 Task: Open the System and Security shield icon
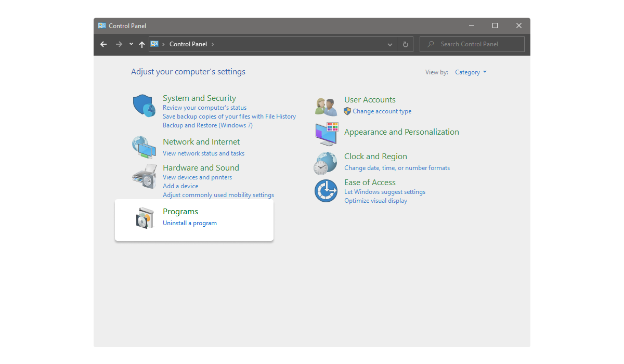coord(144,106)
